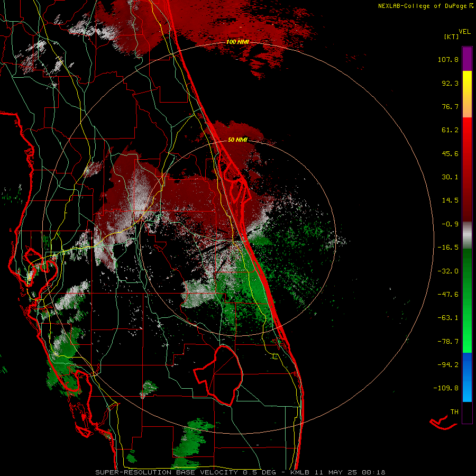Click the 45.6 legend value
Image resolution: width=476 pixels, height=476 pixels.
[450, 153]
